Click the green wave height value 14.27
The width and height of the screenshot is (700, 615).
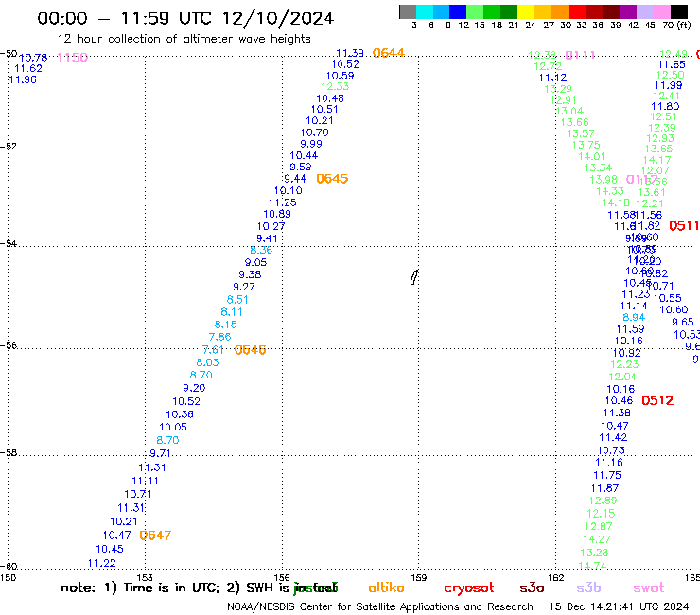[597, 539]
